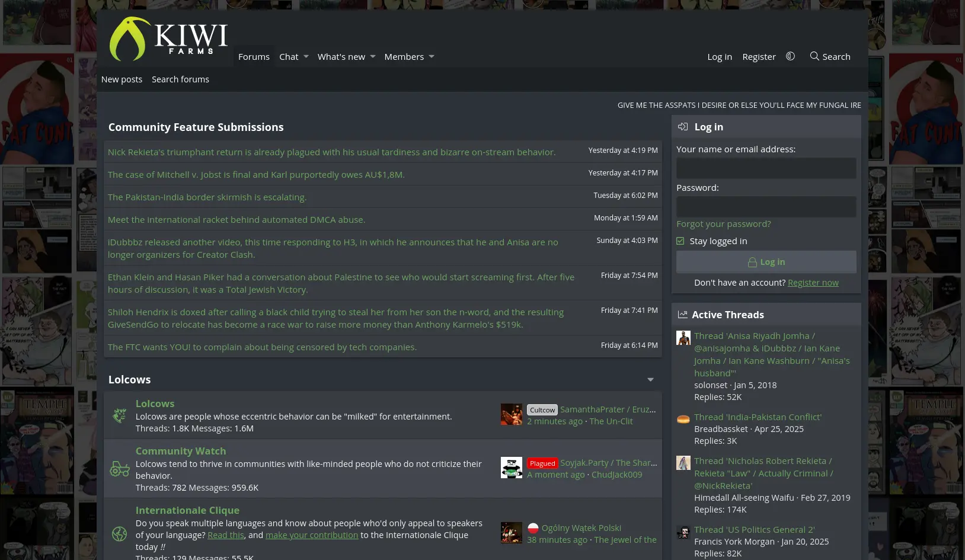Click the fungal ire notice banner text
This screenshot has width=965, height=560.
(x=739, y=105)
